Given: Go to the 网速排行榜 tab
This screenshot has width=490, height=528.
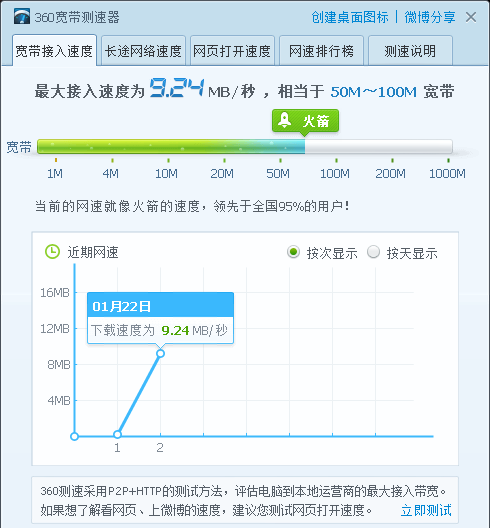Looking at the screenshot, I should pos(321,51).
